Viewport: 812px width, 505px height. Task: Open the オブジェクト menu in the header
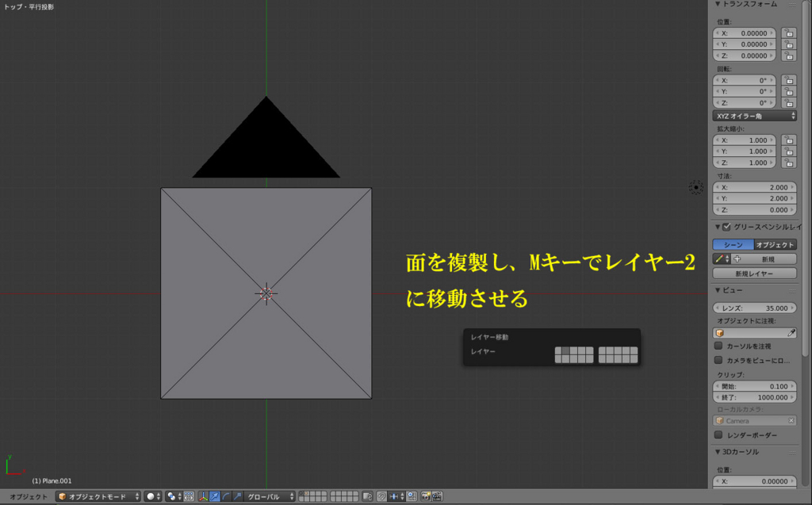tap(28, 495)
